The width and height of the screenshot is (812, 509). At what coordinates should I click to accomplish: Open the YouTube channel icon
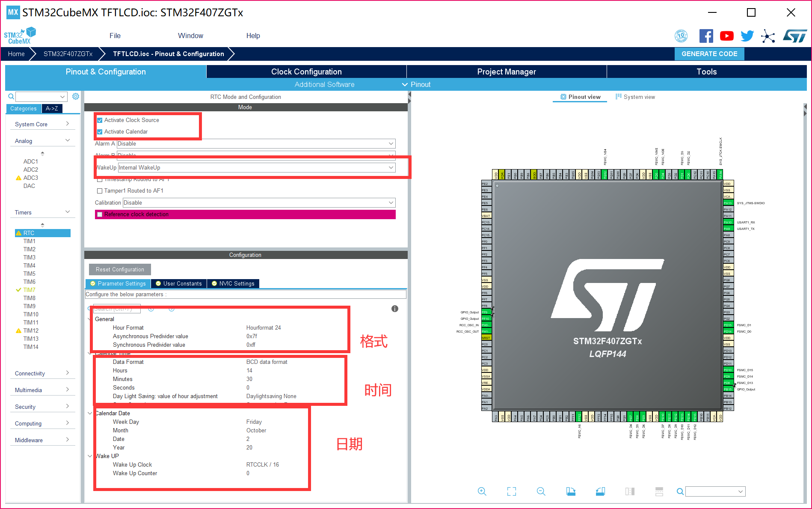(x=726, y=36)
